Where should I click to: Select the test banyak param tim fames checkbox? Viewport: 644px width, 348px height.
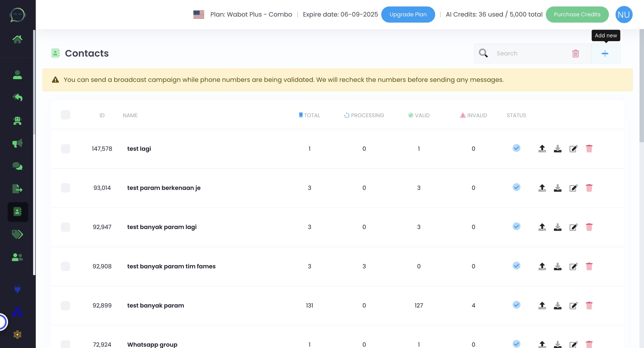(x=65, y=266)
